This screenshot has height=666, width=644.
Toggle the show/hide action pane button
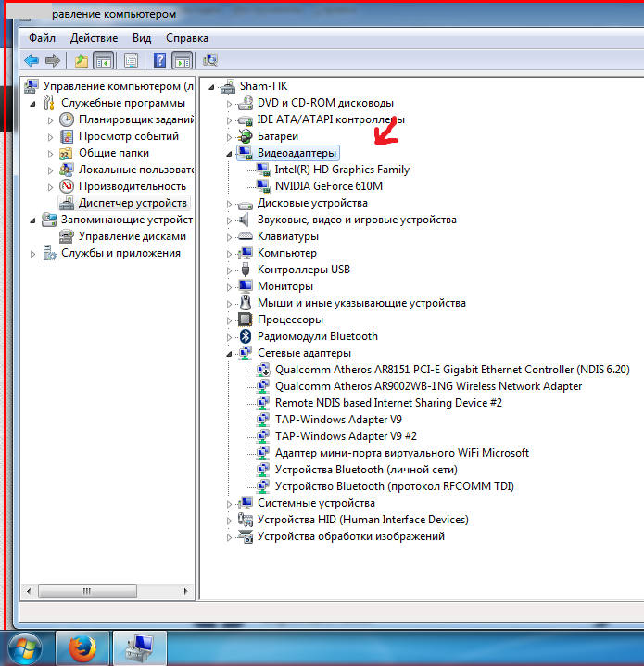coord(183,60)
